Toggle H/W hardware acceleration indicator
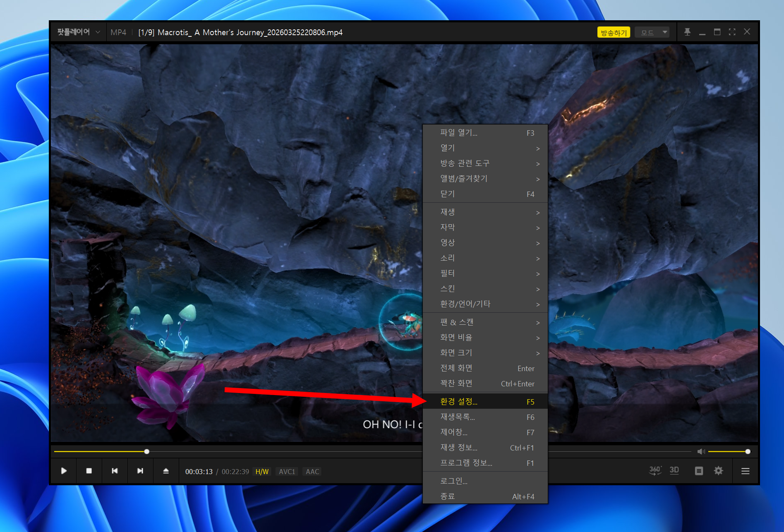Screen dimensions: 784x532 (x=262, y=472)
